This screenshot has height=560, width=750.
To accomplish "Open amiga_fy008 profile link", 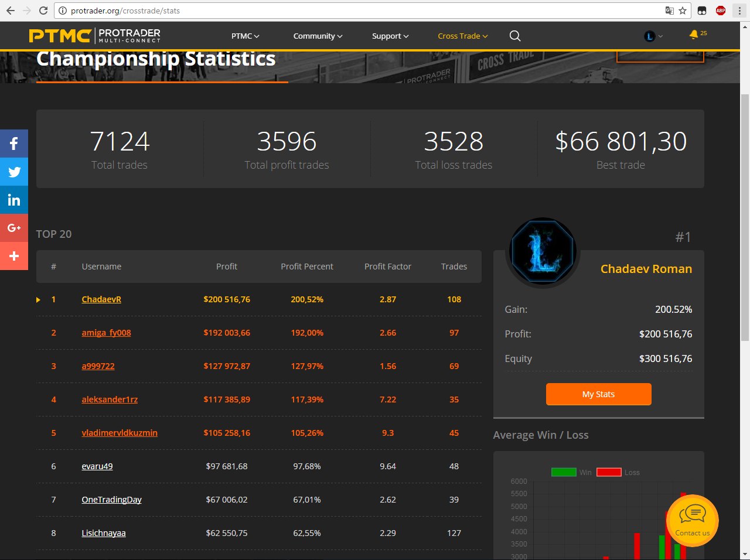I will pos(106,333).
